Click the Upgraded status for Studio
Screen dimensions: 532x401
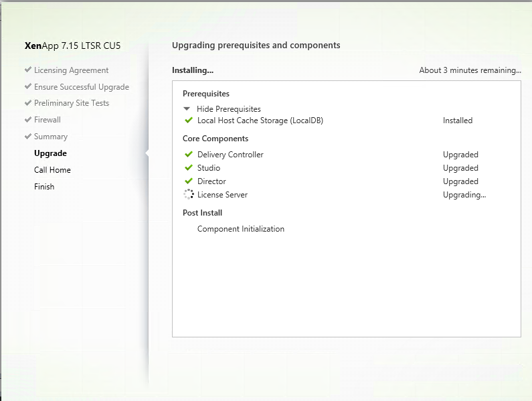460,168
